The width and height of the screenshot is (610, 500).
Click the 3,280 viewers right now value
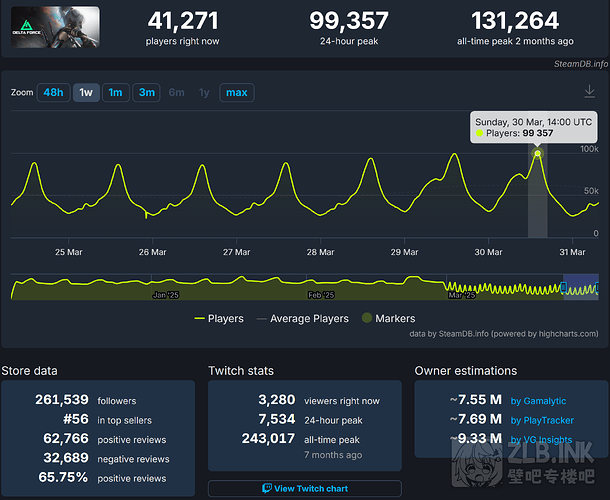(277, 400)
